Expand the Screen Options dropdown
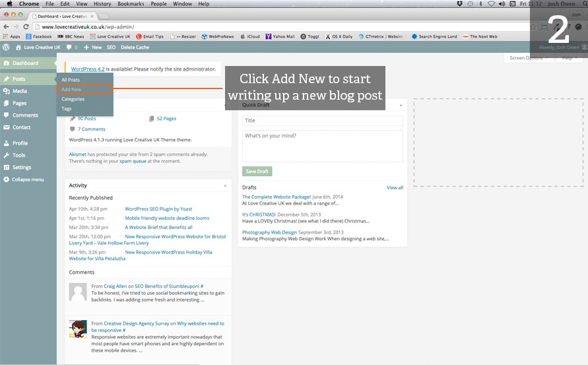588x365 pixels. pyautogui.click(x=528, y=58)
